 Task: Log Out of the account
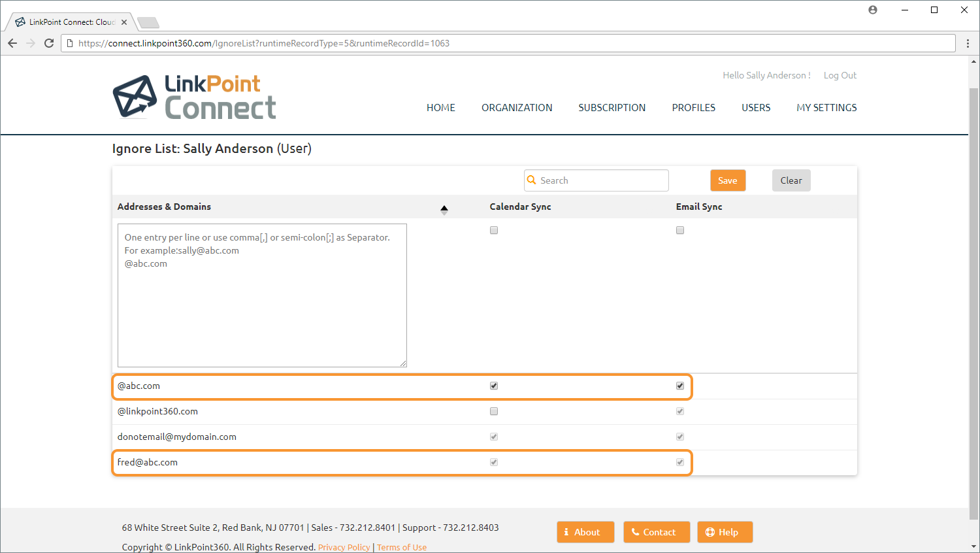pos(840,75)
